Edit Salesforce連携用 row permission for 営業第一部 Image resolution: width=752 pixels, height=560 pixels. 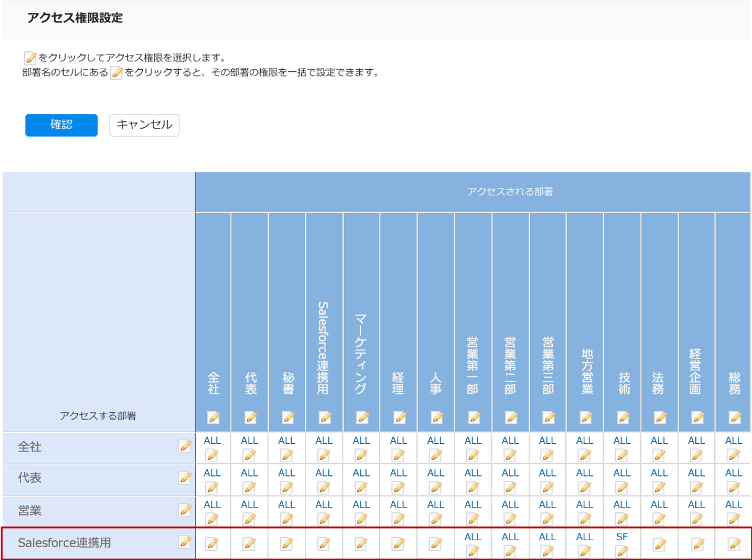pyautogui.click(x=473, y=550)
